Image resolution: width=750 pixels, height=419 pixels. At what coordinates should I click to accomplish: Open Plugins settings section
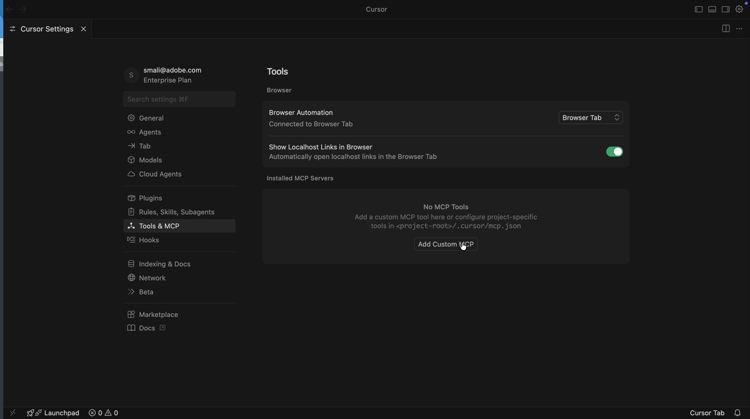[x=179, y=198]
